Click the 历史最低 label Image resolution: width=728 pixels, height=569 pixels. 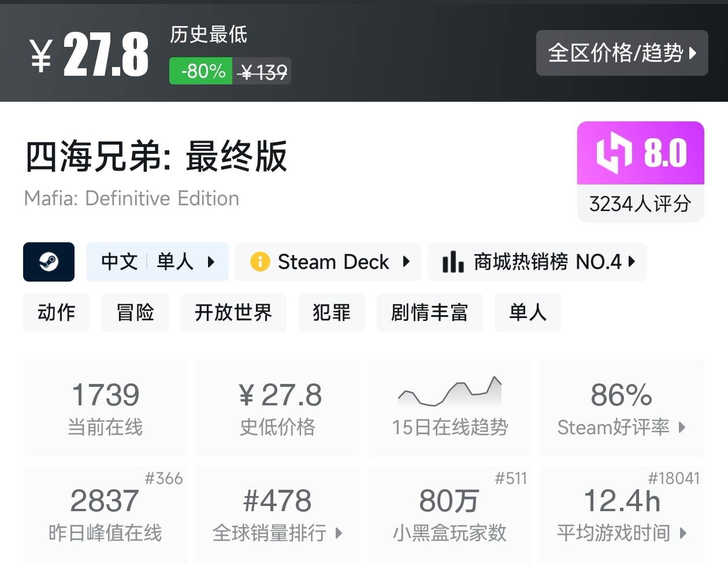209,34
